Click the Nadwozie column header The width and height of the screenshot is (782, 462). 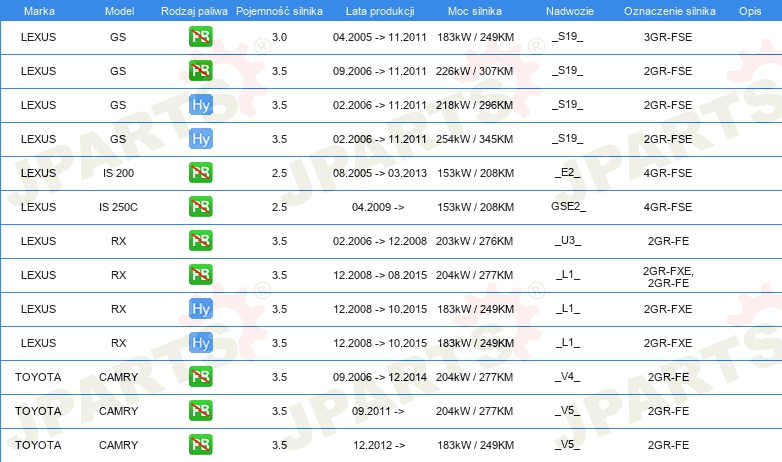(x=570, y=11)
